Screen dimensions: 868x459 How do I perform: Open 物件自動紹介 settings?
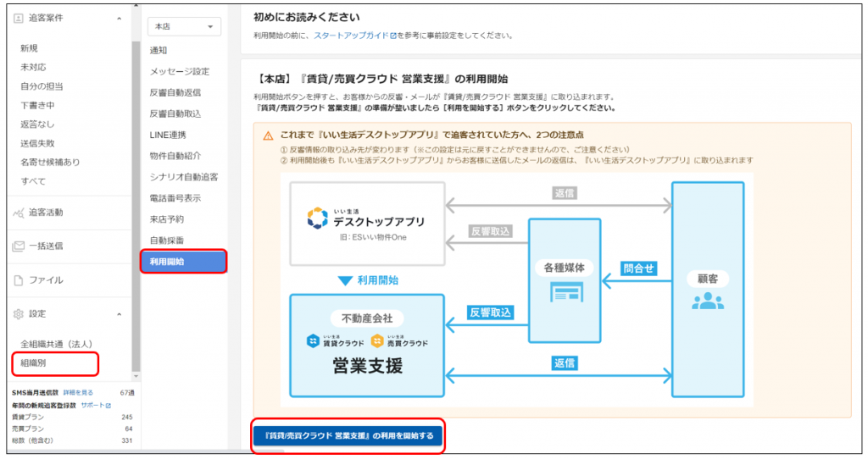175,156
